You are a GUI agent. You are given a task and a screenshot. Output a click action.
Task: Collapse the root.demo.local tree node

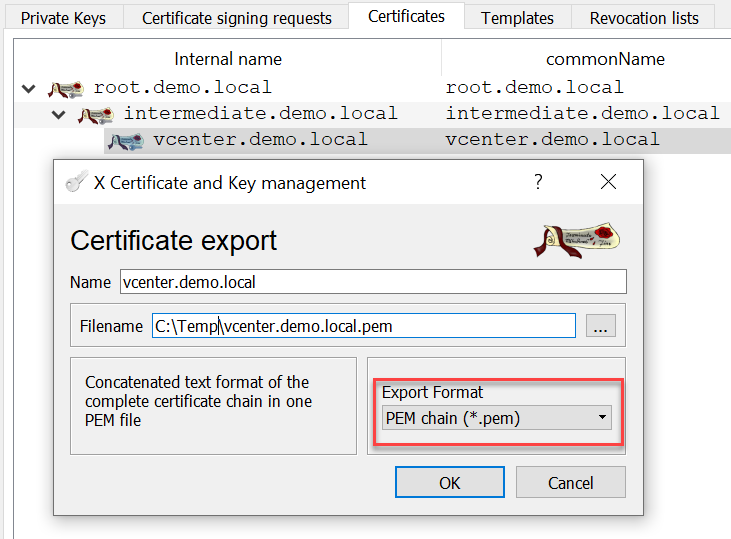pyautogui.click(x=28, y=88)
